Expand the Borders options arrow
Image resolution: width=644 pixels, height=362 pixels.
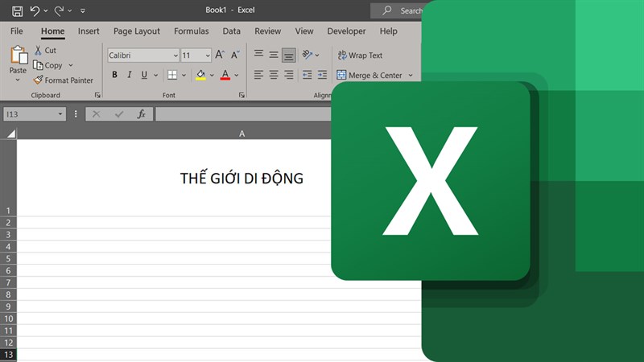pyautogui.click(x=184, y=75)
